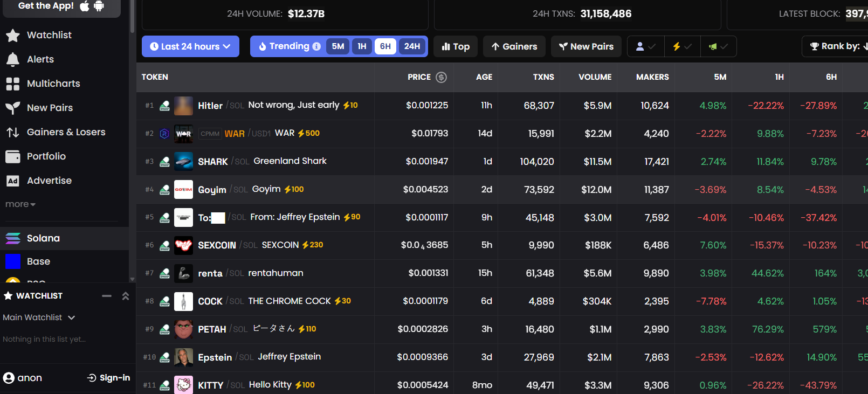Screen dimensions: 868x394
Task: Get the Android app icon
Action: 99,6
